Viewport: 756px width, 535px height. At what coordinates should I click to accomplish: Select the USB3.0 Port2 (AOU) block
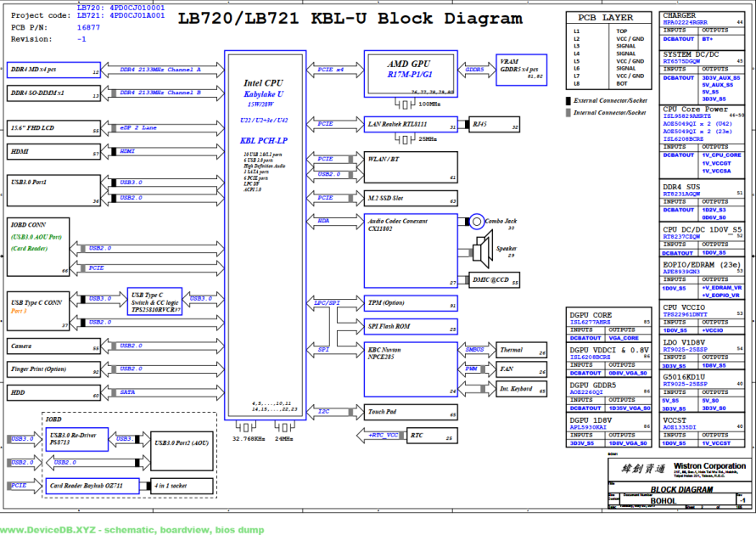click(182, 451)
